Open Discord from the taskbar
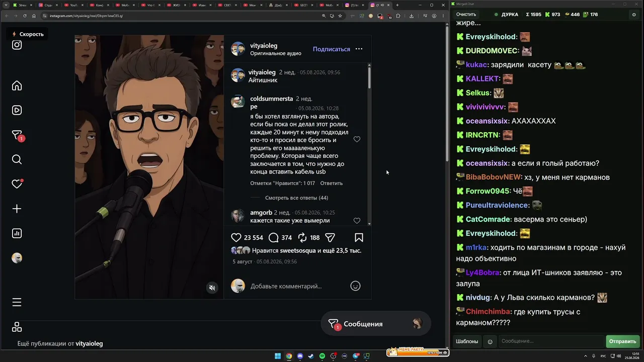 (300, 356)
